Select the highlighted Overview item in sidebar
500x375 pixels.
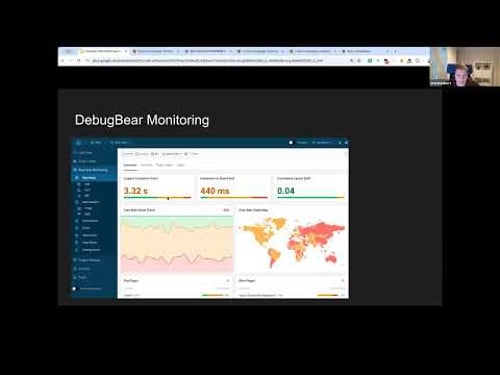tap(94, 178)
